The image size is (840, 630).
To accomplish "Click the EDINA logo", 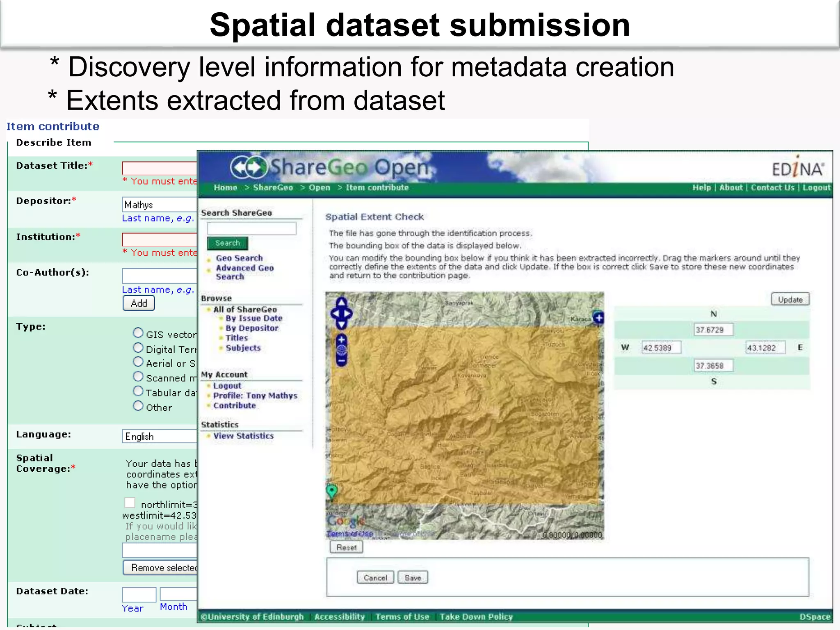I will 797,167.
